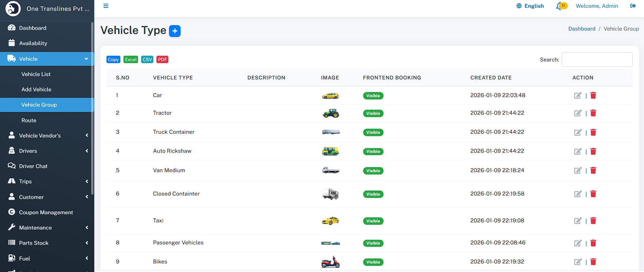The image size is (644, 272).
Task: Open the notifications bell icon
Action: tap(559, 6)
